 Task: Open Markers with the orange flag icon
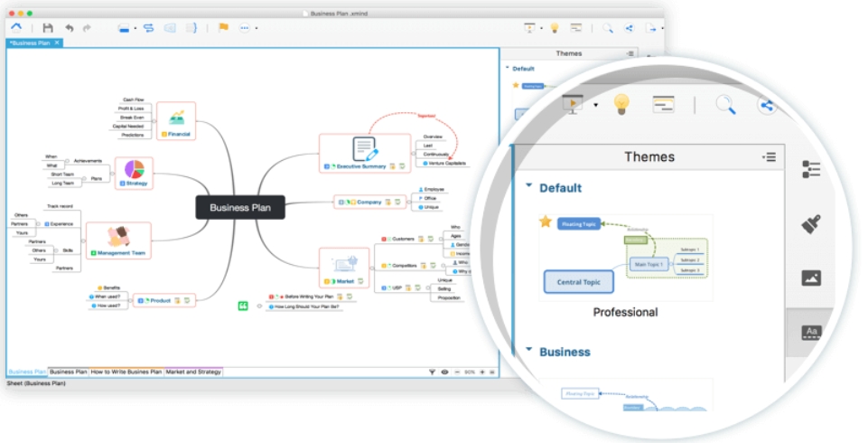click(224, 27)
